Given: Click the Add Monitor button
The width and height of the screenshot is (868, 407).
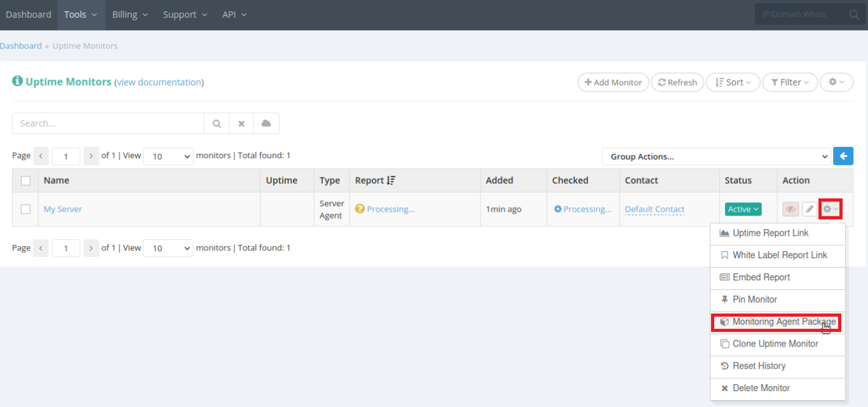Looking at the screenshot, I should point(613,82).
